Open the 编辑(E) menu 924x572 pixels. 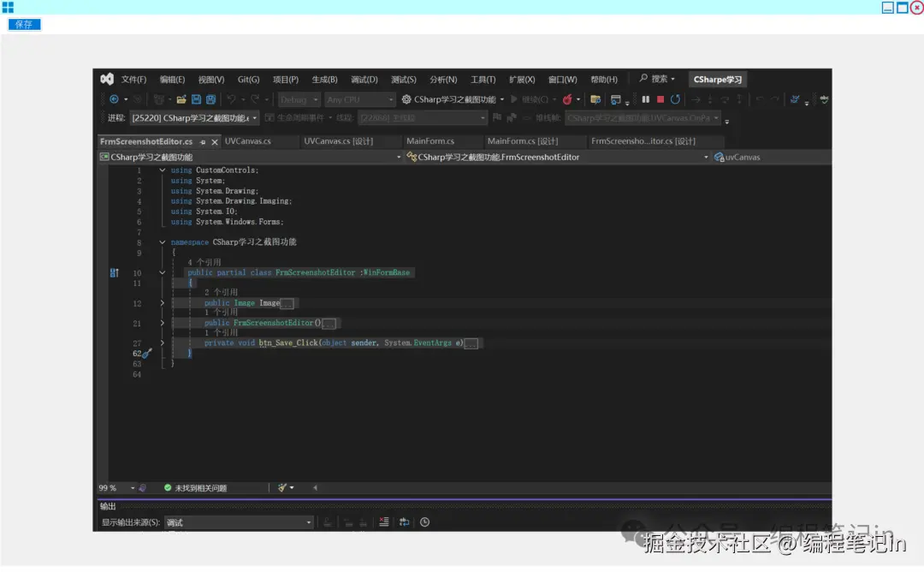(172, 80)
